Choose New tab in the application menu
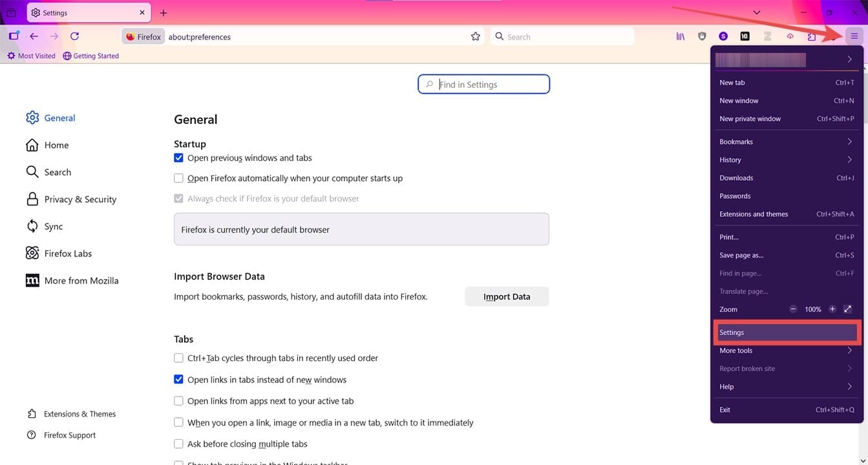Screen dimensions: 868x465 pyautogui.click(x=787, y=83)
